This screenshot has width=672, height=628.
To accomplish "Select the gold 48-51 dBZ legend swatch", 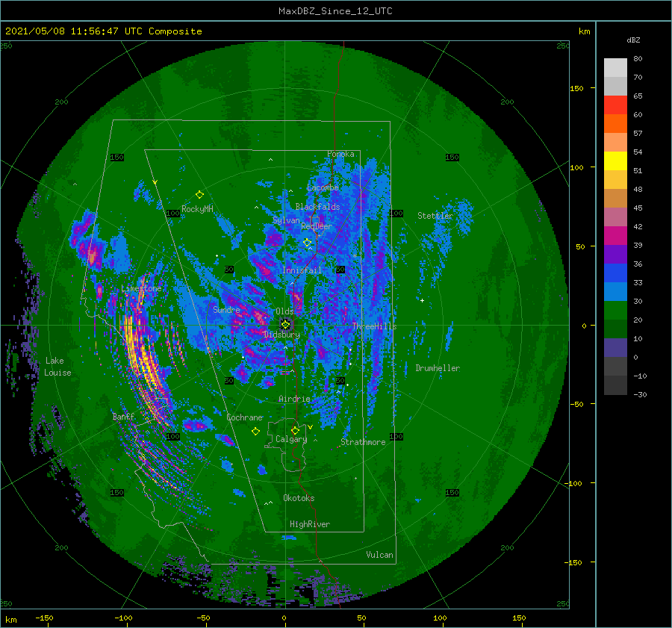I will (615, 180).
